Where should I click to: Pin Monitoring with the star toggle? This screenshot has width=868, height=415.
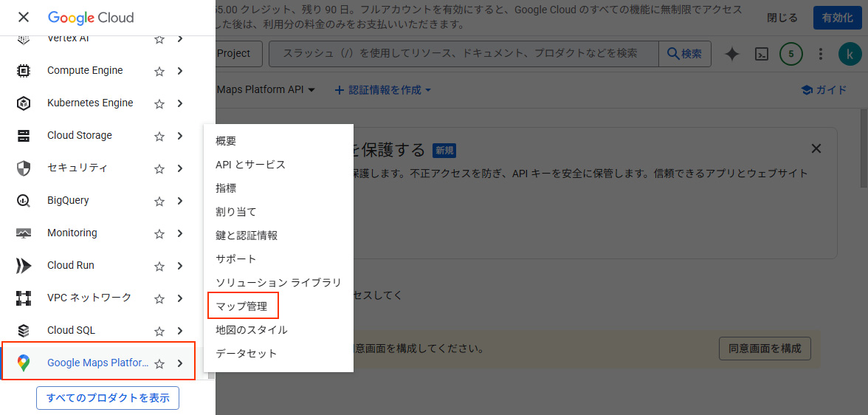pos(159,234)
